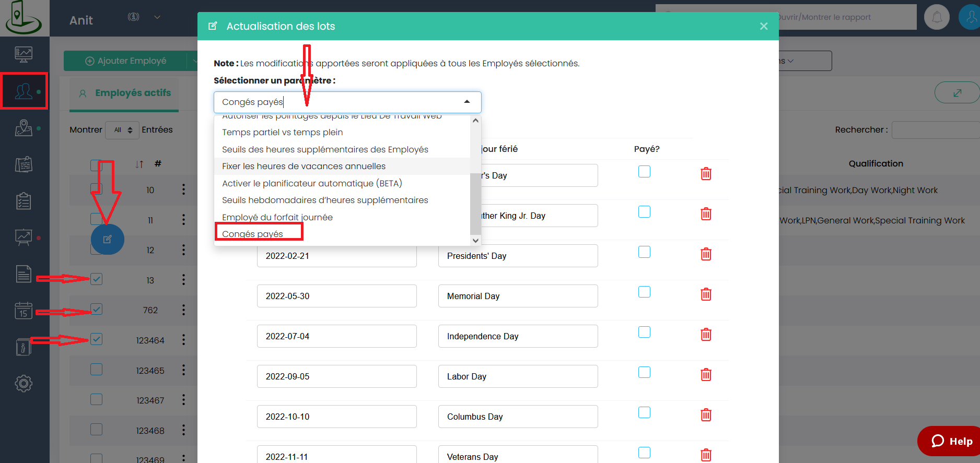Check the Payé box for Independence Day
This screenshot has width=980, height=463.
(x=644, y=332)
